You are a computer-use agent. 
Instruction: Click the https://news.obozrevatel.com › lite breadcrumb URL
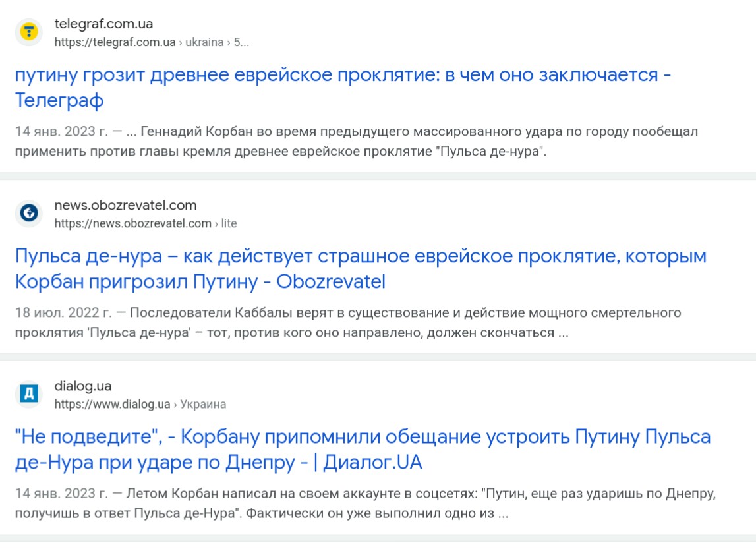(x=146, y=223)
